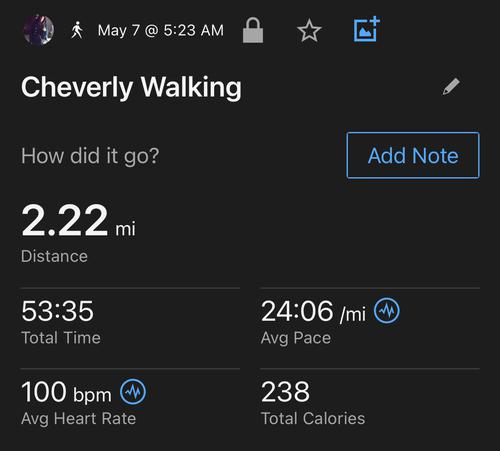Select the Avg Pace label
The height and width of the screenshot is (451, 500).
pos(296,338)
